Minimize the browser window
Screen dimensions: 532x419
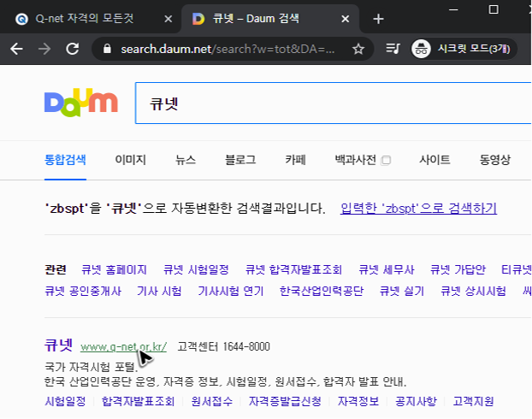pos(453,9)
